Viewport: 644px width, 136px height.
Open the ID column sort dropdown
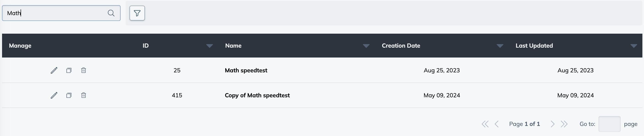coord(209,46)
